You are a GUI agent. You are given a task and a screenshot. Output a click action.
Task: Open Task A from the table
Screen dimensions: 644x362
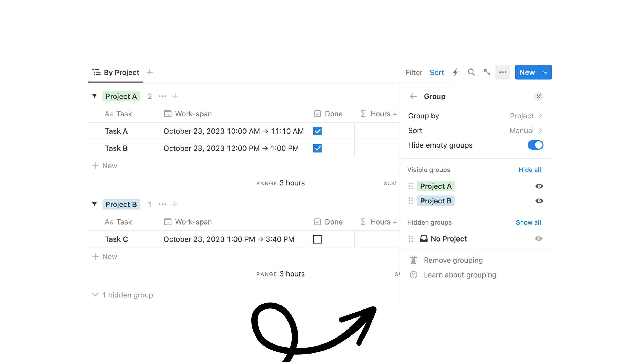(x=116, y=131)
